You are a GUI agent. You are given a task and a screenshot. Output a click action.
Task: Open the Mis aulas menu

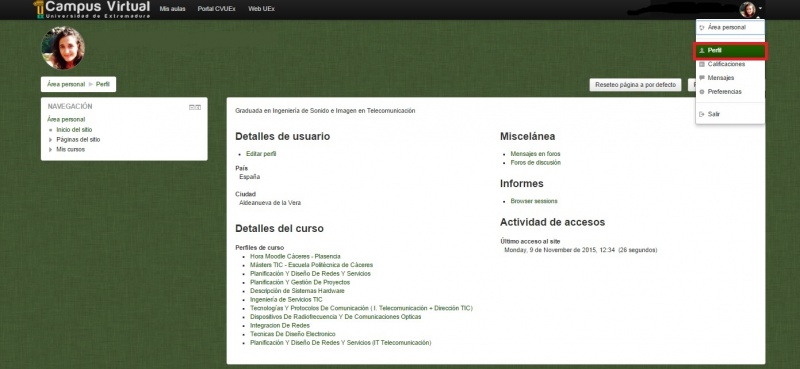coord(172,9)
